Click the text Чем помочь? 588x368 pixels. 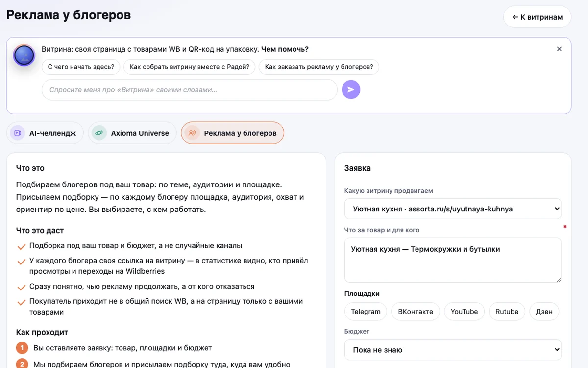pyautogui.click(x=285, y=49)
